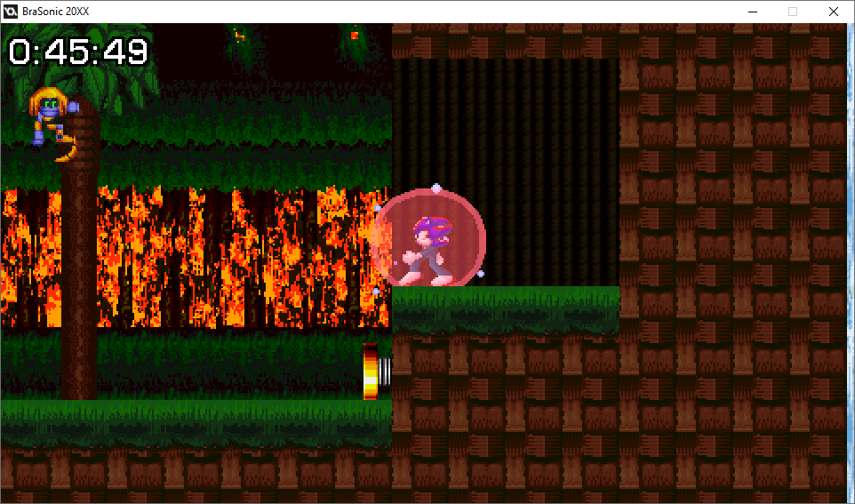Close the BraSonic 20XX window
Screen dimensions: 855x504
coord(833,12)
